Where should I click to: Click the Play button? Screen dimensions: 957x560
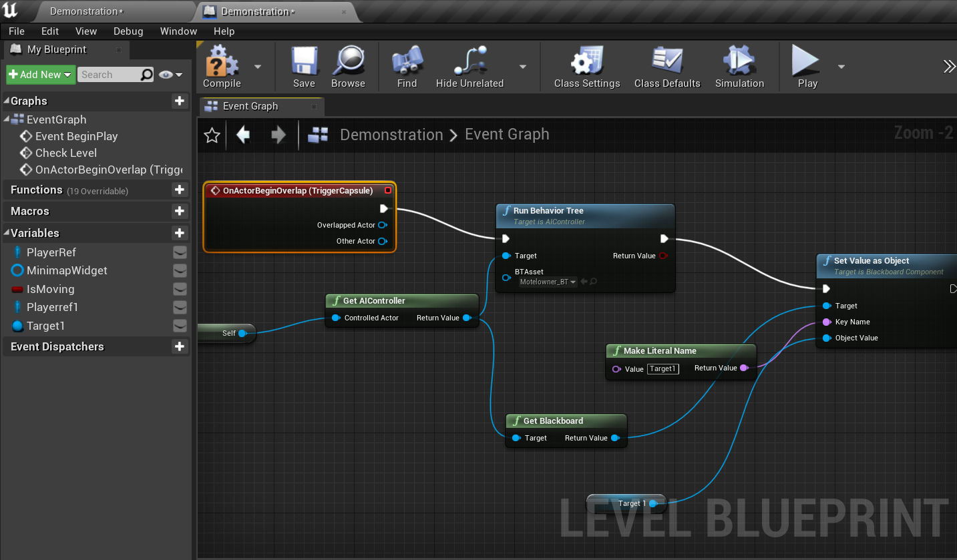[x=807, y=67]
